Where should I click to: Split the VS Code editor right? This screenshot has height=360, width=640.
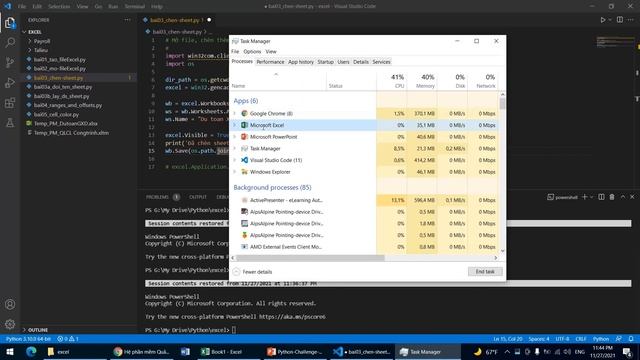pyautogui.click(x=620, y=20)
